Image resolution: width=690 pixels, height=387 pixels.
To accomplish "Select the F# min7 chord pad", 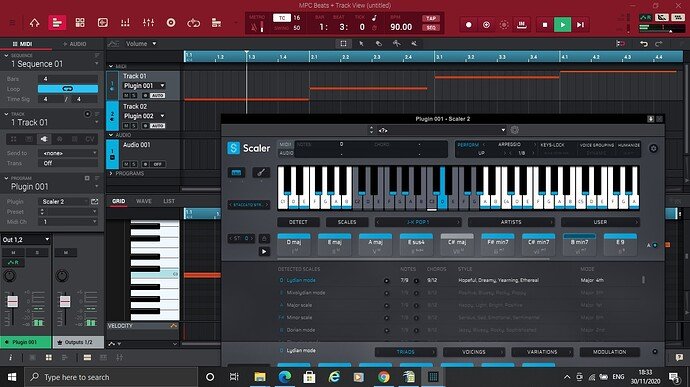I will [498, 245].
